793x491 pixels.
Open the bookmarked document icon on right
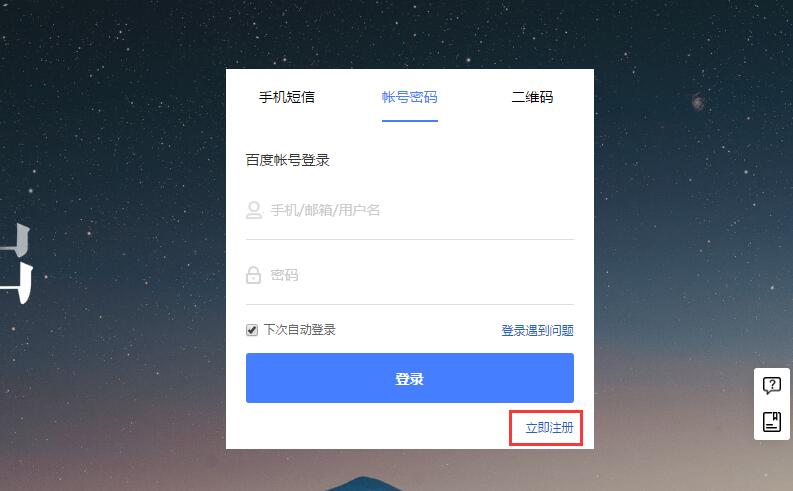click(x=772, y=422)
